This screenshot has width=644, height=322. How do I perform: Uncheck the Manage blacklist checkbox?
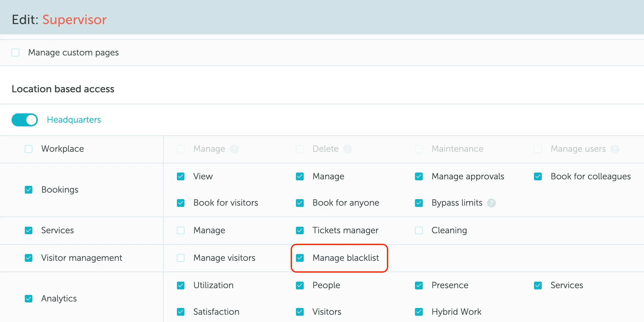(300, 258)
